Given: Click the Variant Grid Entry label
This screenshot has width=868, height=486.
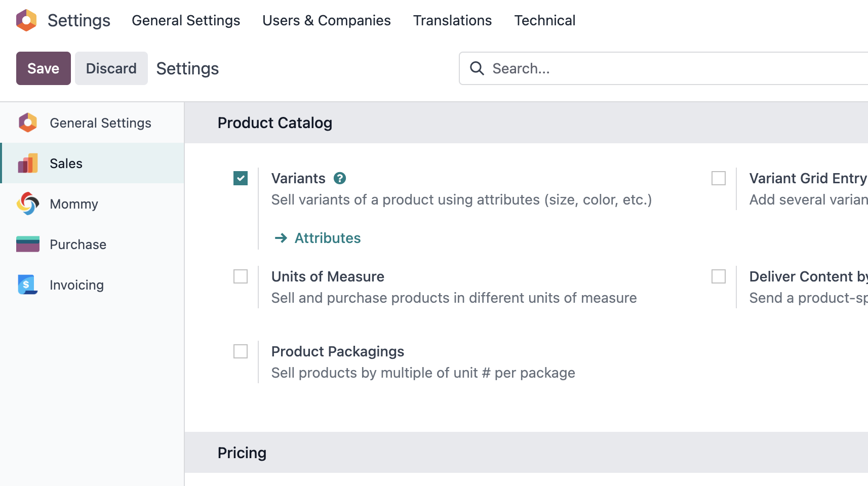Looking at the screenshot, I should click(x=808, y=178).
